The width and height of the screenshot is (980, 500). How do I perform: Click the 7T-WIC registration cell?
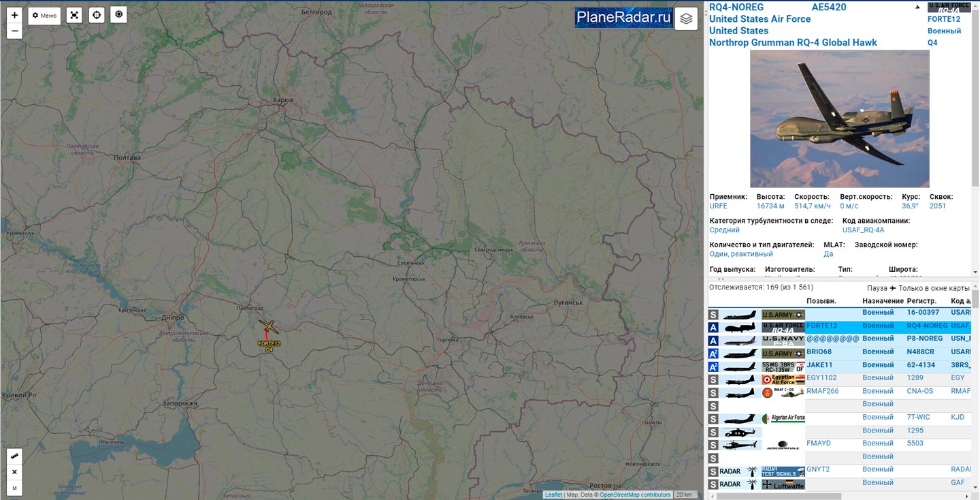click(x=919, y=417)
